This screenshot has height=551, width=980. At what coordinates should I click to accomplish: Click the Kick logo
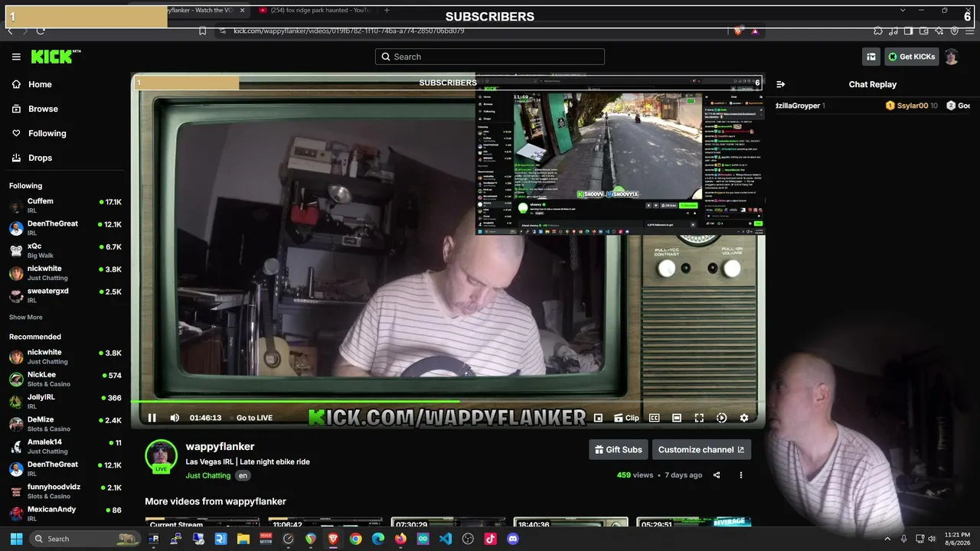pyautogui.click(x=55, y=57)
